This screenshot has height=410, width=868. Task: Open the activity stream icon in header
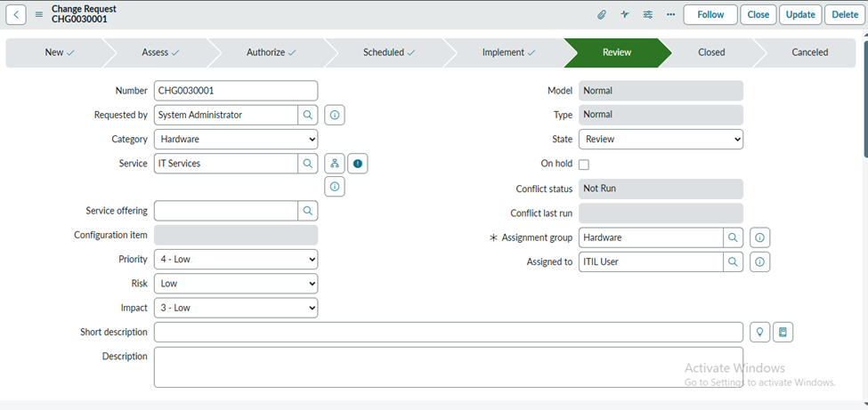tap(625, 15)
